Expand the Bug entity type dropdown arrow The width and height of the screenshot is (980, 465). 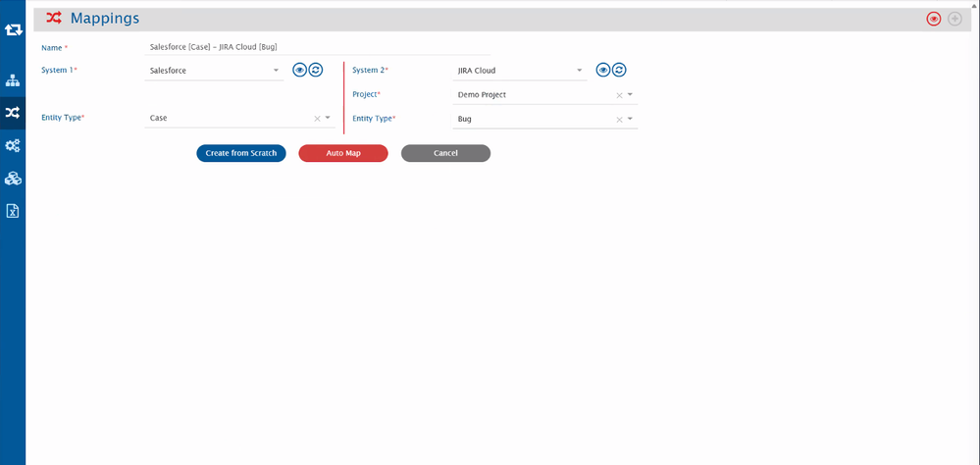click(630, 119)
